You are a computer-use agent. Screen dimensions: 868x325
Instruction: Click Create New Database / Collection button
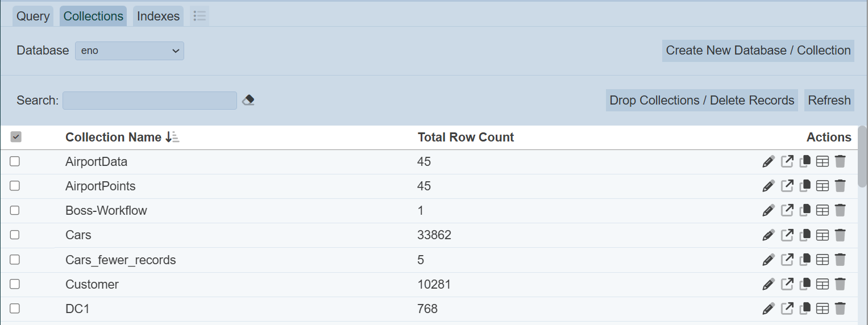[758, 51]
